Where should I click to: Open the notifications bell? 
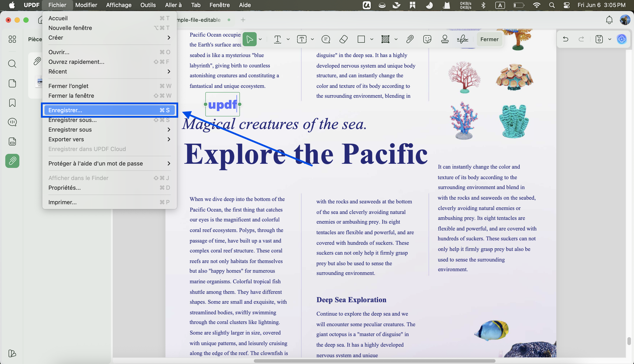(609, 20)
